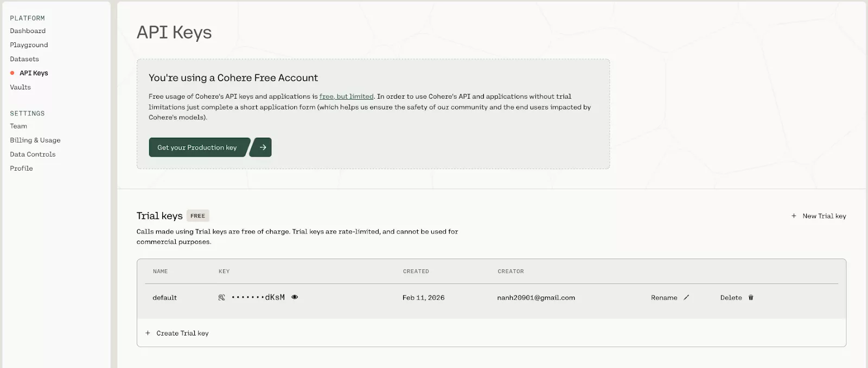Click the Trial keys section heading

tap(159, 216)
